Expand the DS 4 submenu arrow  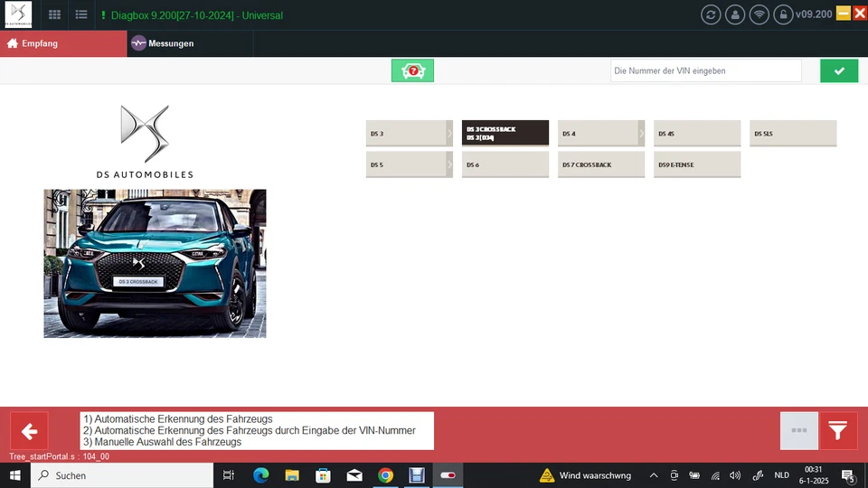642,134
